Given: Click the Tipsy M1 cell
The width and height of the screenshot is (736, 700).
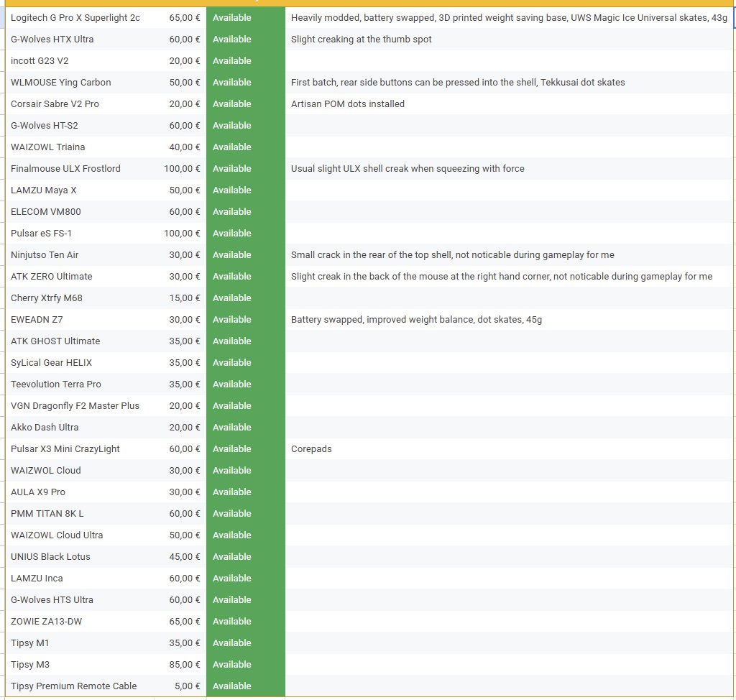Looking at the screenshot, I should (x=80, y=644).
